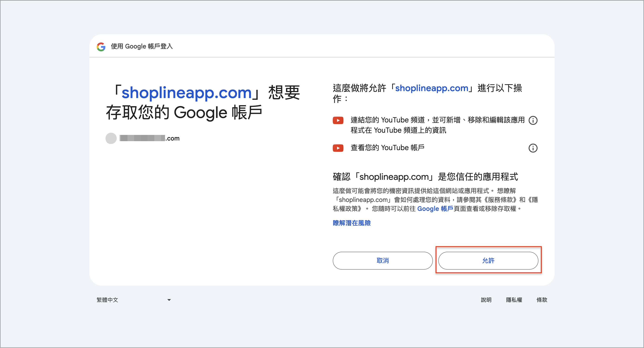
Task: Open the 說明 footer link
Action: [486, 300]
